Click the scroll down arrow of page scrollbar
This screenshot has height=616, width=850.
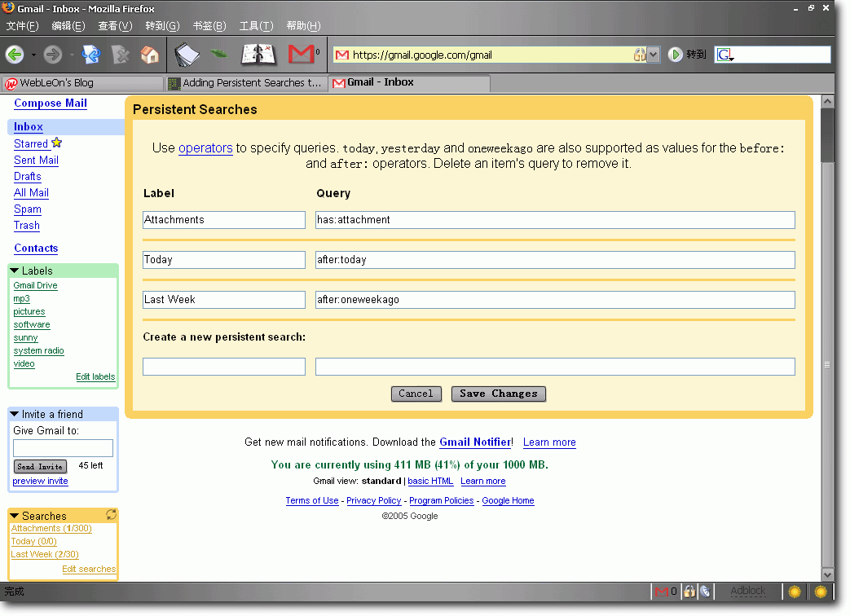pos(827,574)
